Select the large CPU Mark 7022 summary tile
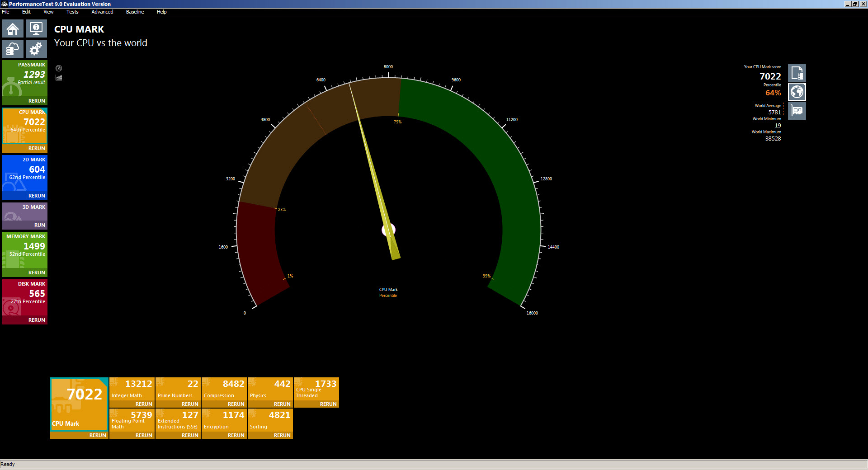The image size is (868, 470). click(x=79, y=404)
